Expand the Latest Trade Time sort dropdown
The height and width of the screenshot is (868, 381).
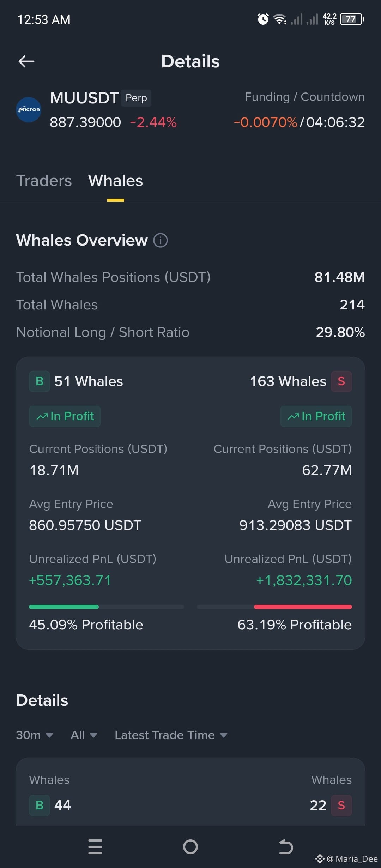(171, 735)
